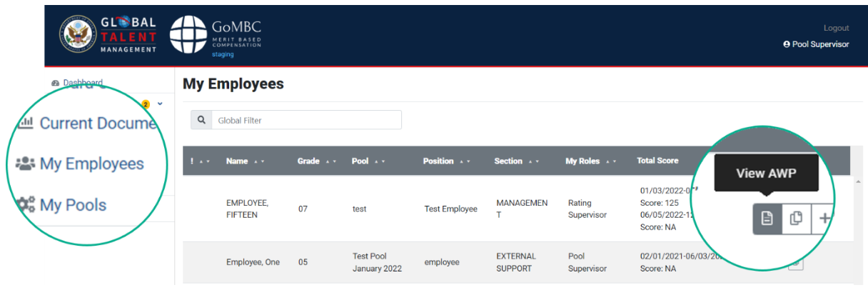Screen dimensions: 868x290
Task: Sort by the Name column arrows
Action: [x=258, y=161]
